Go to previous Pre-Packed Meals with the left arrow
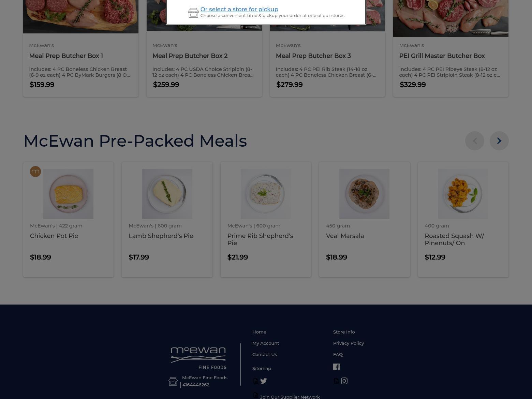 tap(474, 141)
